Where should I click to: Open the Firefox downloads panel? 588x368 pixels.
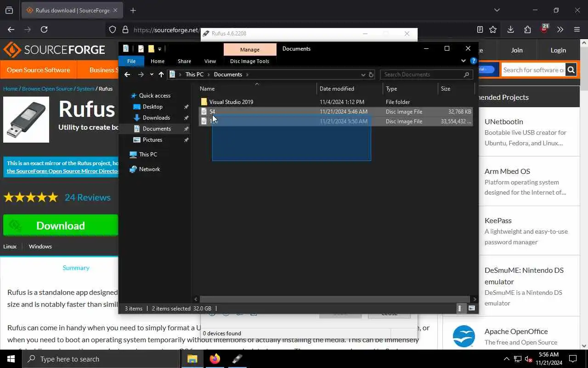coord(510,29)
